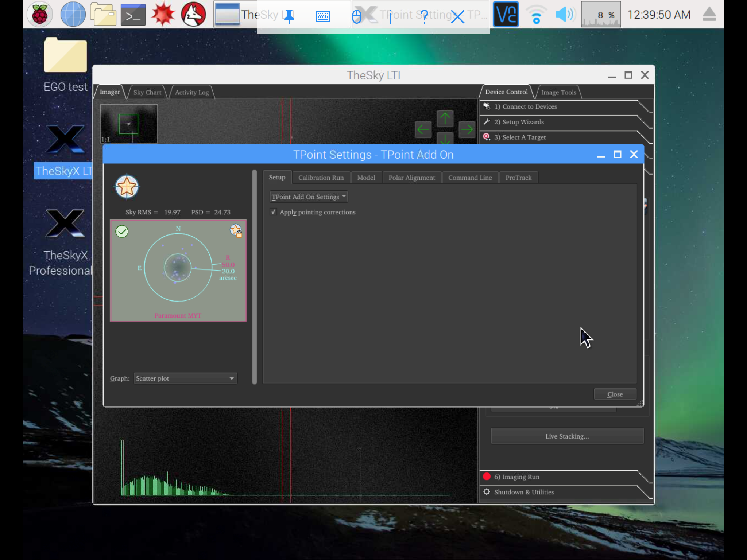Click the green right arrow over the image

pyautogui.click(x=467, y=129)
